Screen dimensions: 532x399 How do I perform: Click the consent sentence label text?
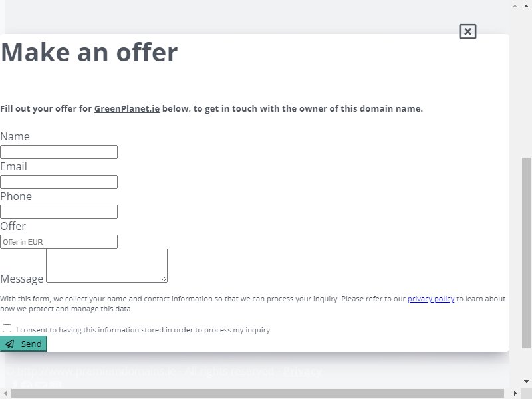pos(144,330)
